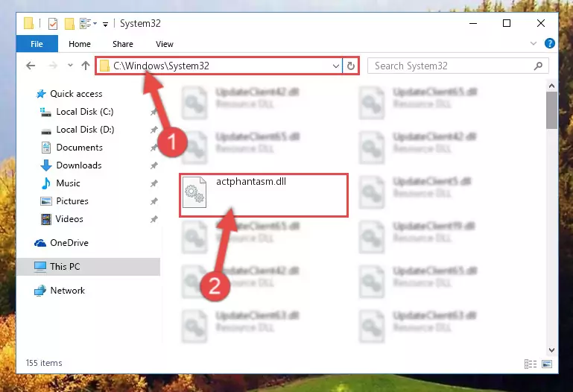Open recent locations dropdown arrow
This screenshot has width=573, height=392.
coord(70,66)
